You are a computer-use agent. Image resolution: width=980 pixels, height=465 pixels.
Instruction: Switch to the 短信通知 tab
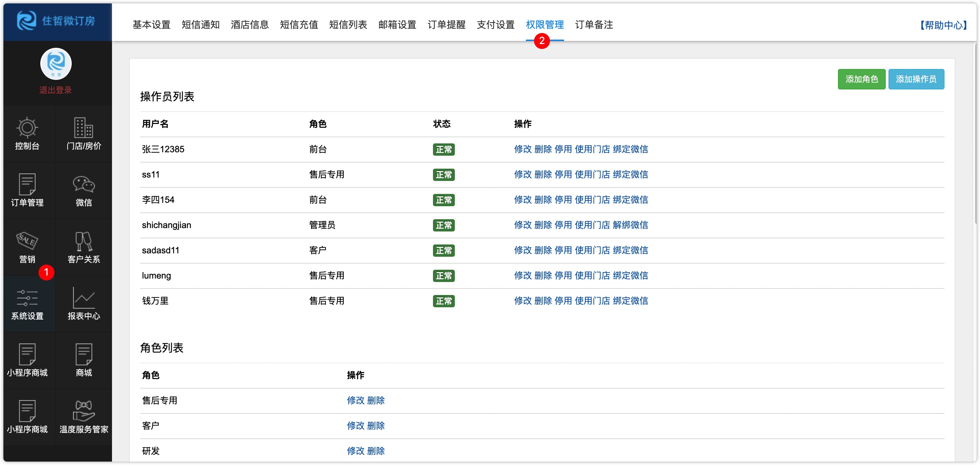200,25
